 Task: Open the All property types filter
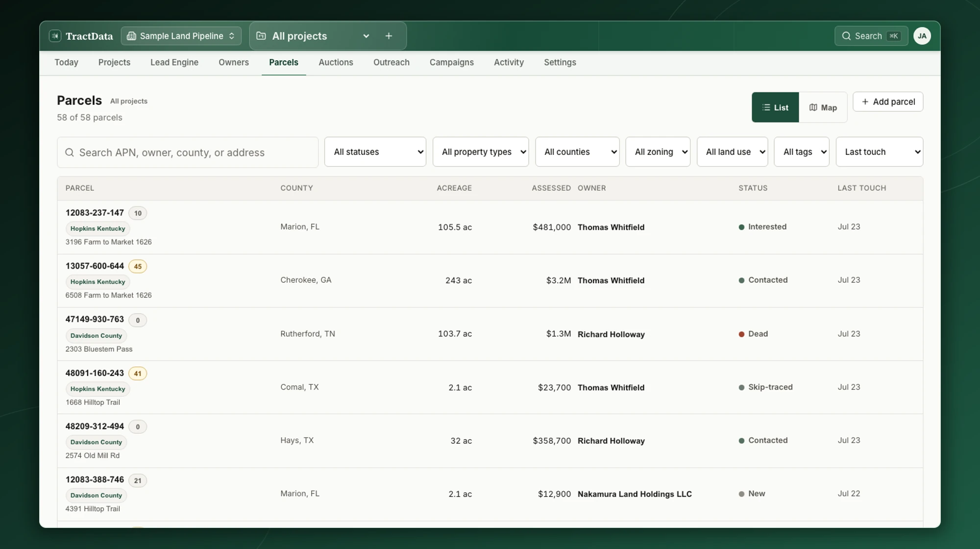coord(481,152)
